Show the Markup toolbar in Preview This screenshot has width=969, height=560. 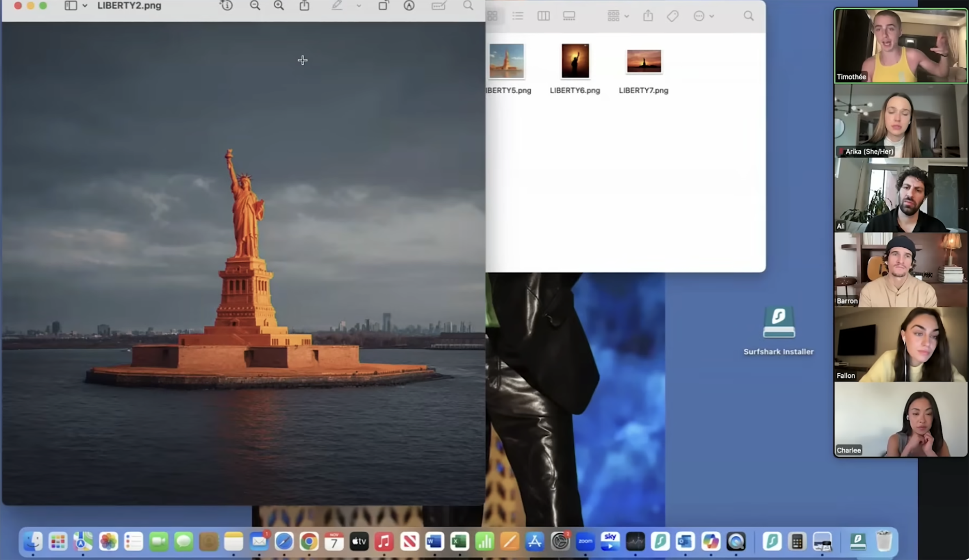(x=409, y=6)
